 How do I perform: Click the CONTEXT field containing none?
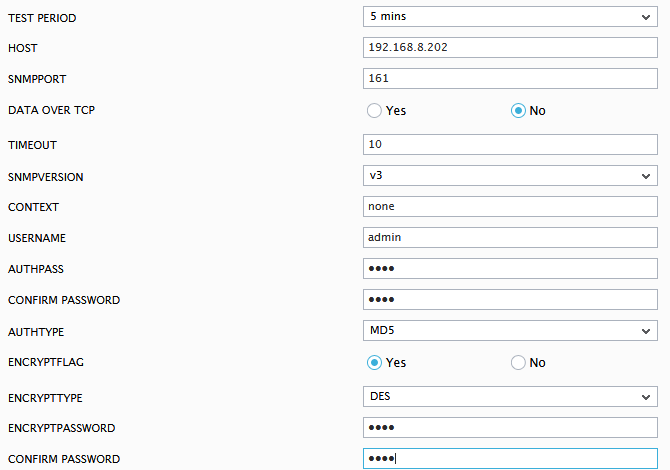(510, 206)
